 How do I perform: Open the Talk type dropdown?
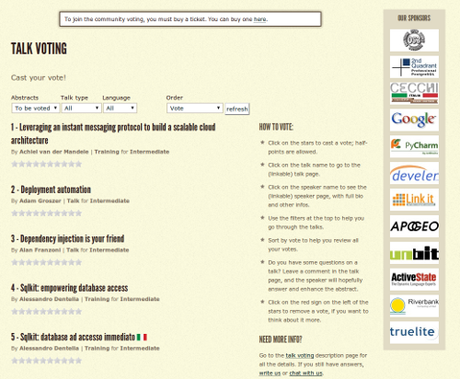click(81, 108)
